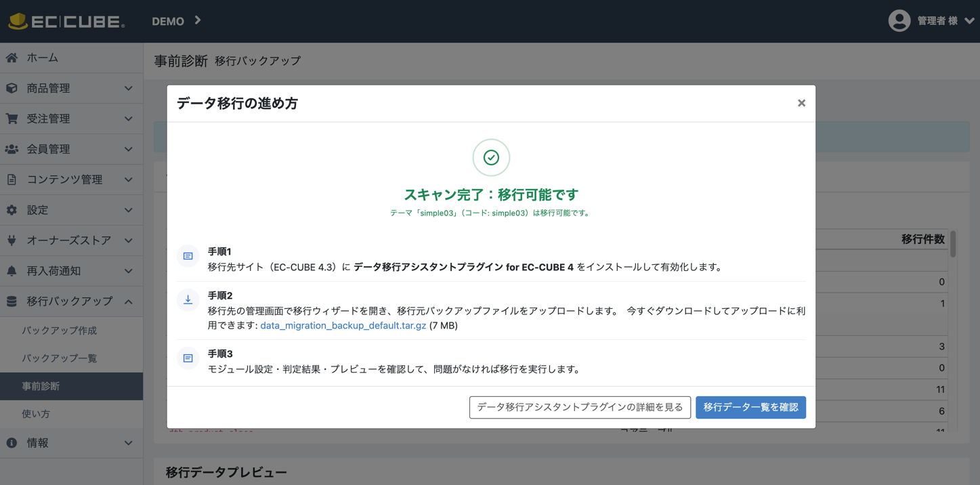This screenshot has height=485, width=980.
Task: Click the EC-CUBE logo
Action: click(x=66, y=21)
